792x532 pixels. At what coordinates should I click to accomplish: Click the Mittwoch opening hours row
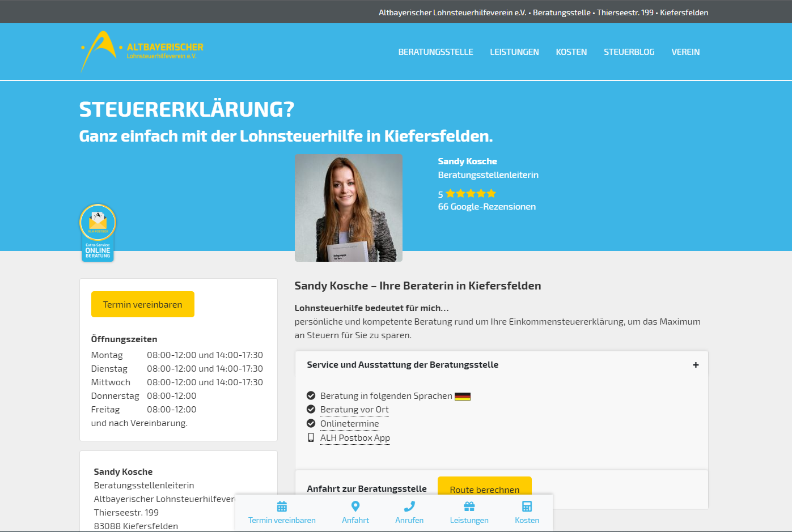(x=177, y=382)
